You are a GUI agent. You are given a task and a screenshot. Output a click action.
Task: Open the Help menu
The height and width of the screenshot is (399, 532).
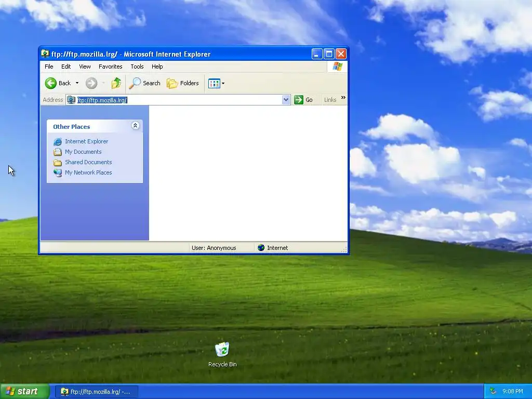157,66
